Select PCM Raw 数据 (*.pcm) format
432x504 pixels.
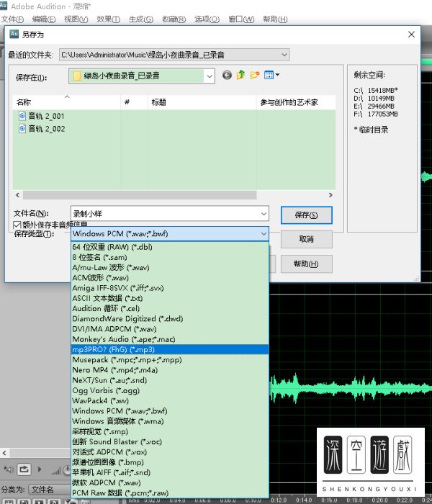[170, 493]
